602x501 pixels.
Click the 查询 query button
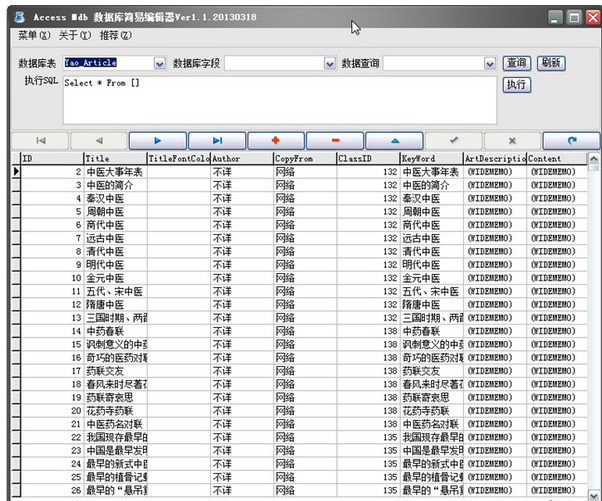pyautogui.click(x=517, y=63)
